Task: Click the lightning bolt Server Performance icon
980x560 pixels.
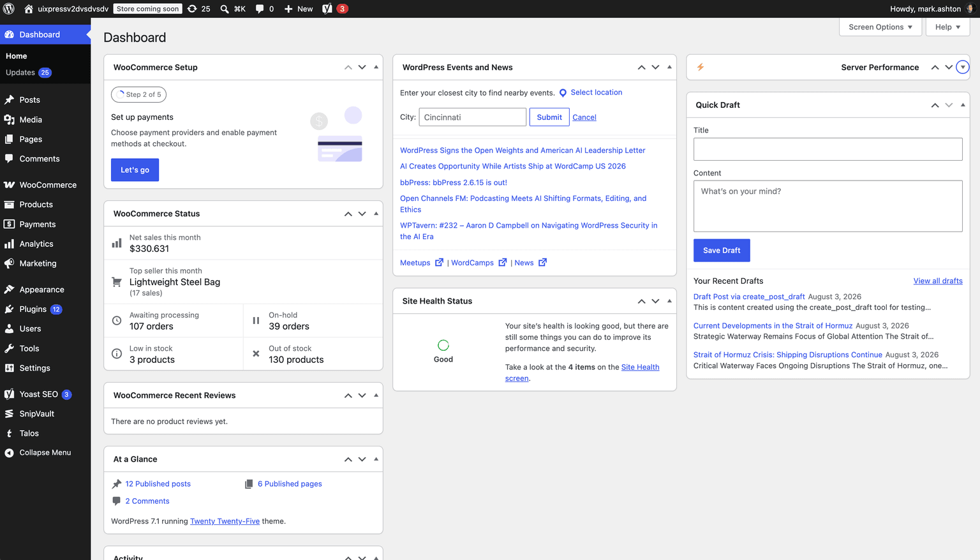Action: click(x=701, y=67)
